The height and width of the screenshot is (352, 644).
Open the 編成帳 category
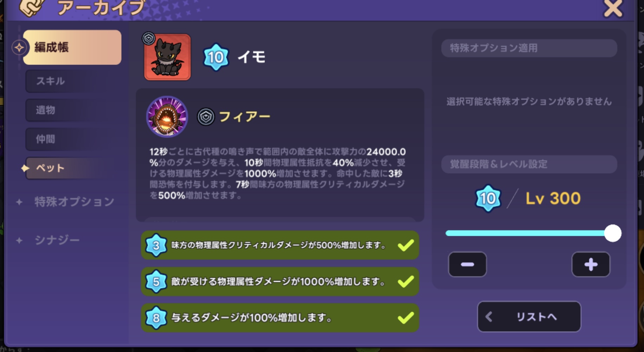click(x=72, y=47)
